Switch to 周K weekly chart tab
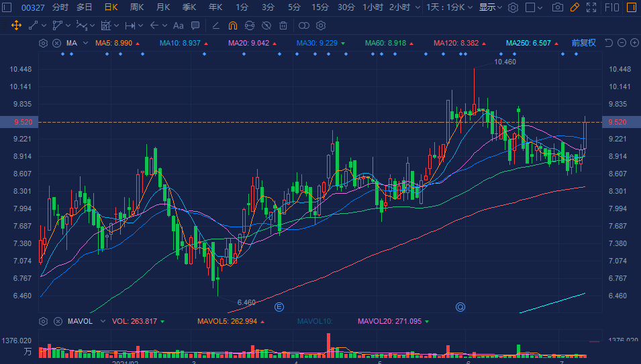The image size is (641, 364). pos(137,7)
